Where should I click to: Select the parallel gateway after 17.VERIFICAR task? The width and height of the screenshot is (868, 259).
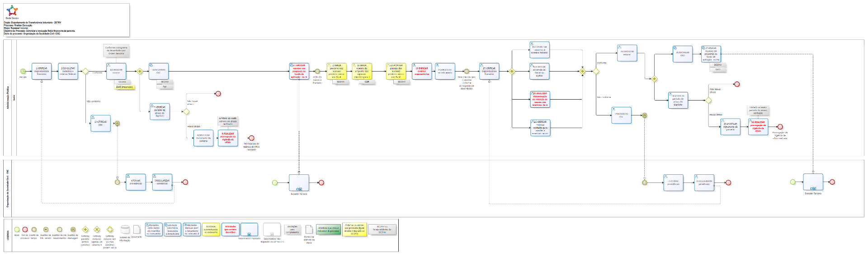click(x=512, y=71)
